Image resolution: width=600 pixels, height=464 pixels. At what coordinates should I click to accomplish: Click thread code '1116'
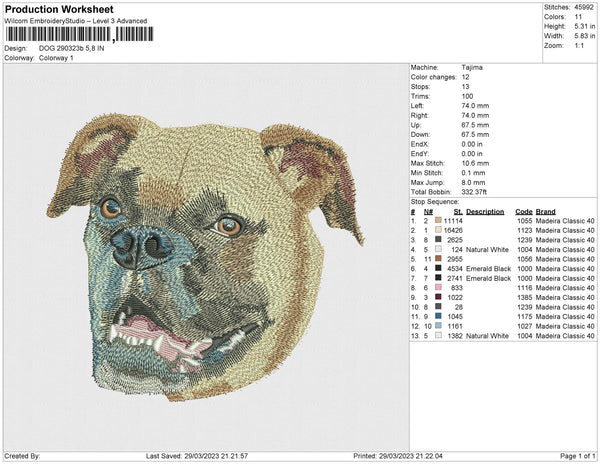525,288
